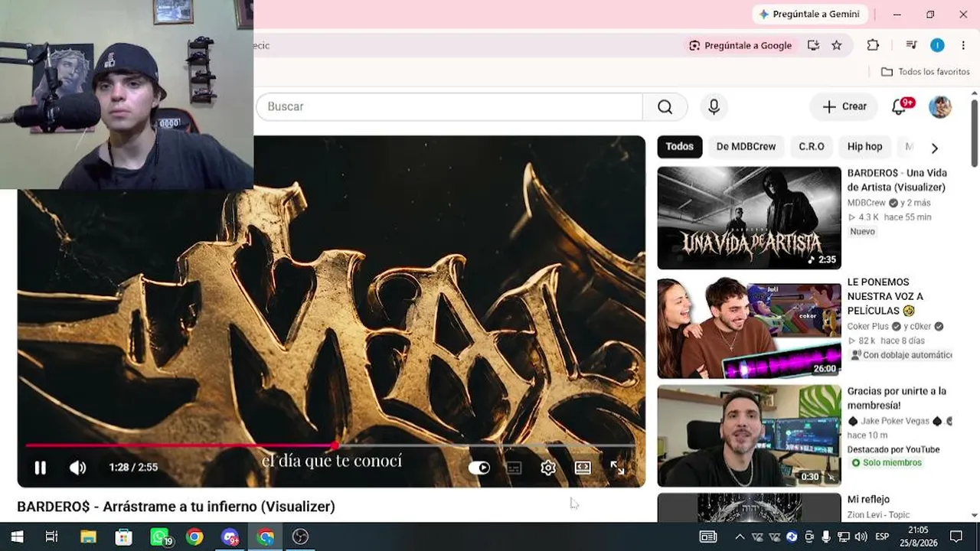Open the video titled BARDERO$ - Una Vida de Artista
The height and width of the screenshot is (551, 980).
point(897,180)
